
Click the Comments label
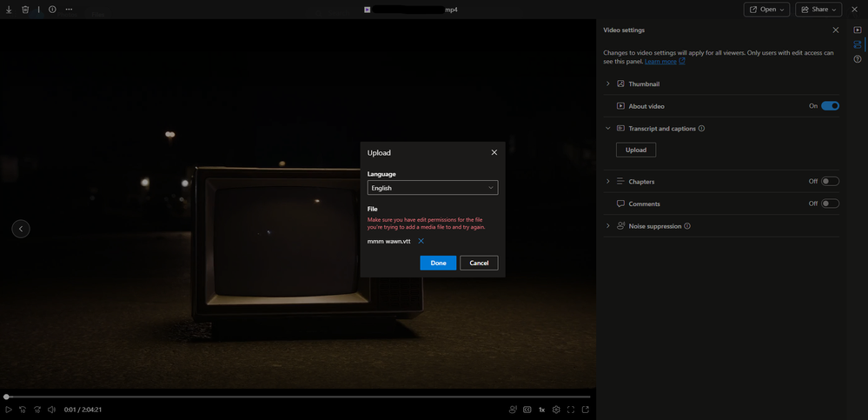pyautogui.click(x=645, y=203)
